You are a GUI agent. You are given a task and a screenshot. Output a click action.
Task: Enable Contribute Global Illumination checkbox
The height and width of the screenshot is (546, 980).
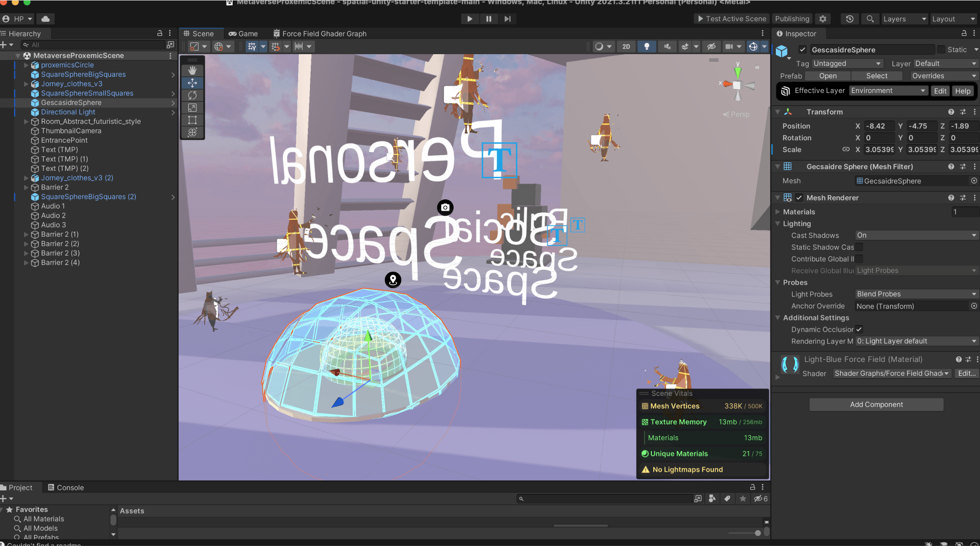859,259
